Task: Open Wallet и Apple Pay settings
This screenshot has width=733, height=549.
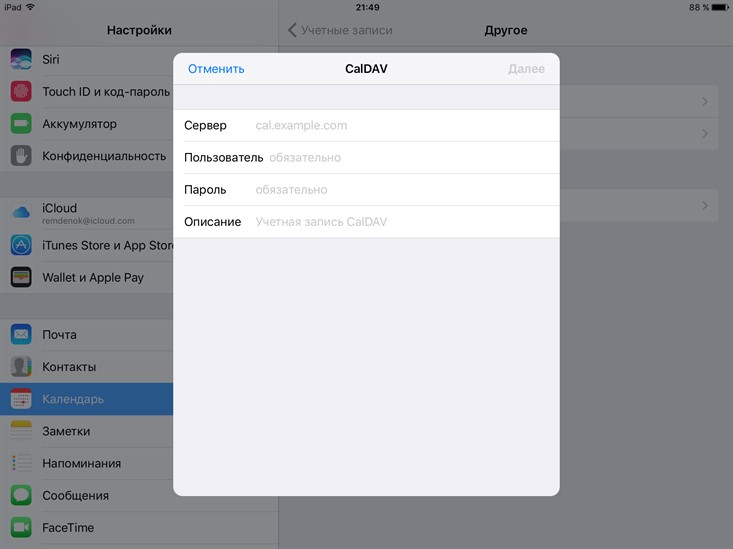Action: tap(86, 277)
